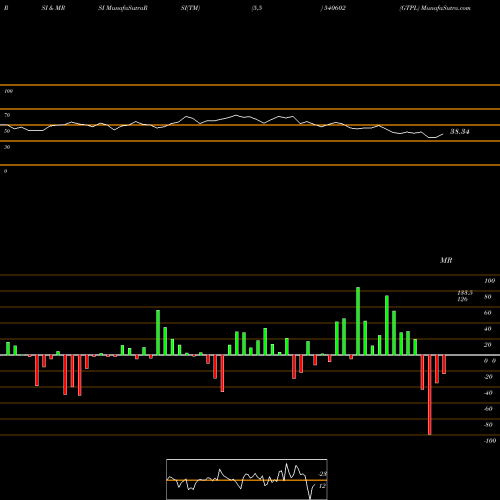Click the SI MunafaSutraR header text

tap(123, 8)
